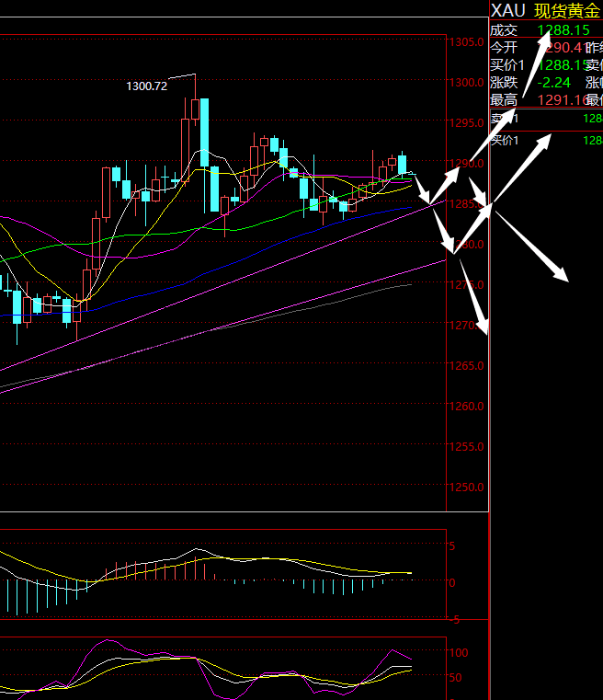This screenshot has height=700, width=603.
Task: Select the 1288.15 value in the 成交 row
Action: (x=563, y=30)
